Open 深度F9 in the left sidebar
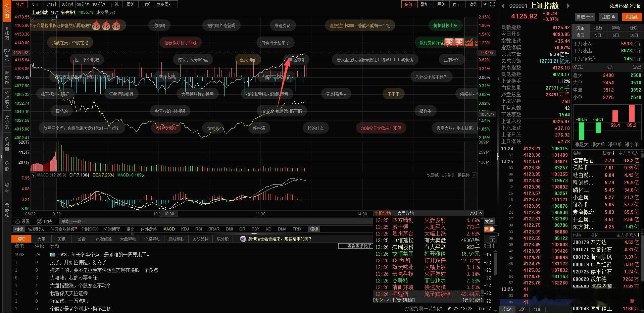The height and width of the screenshot is (313, 644). pyautogui.click(x=7, y=77)
